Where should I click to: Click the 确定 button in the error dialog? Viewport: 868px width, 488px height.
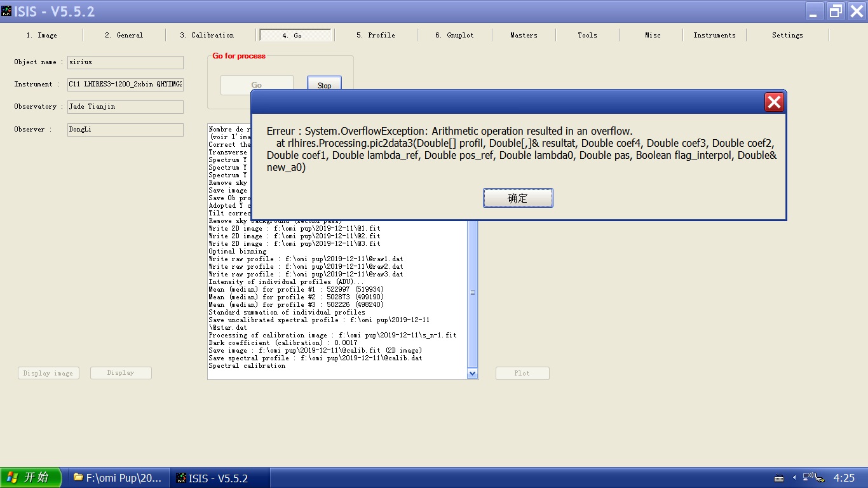[517, 198]
